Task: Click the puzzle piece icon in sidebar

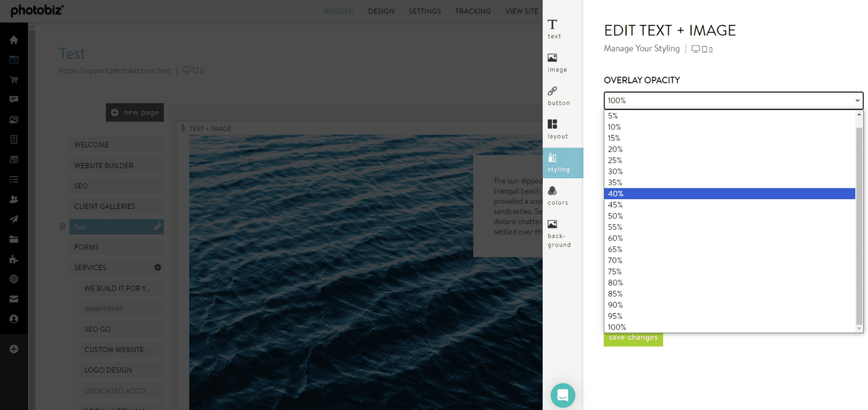Action: (14, 259)
